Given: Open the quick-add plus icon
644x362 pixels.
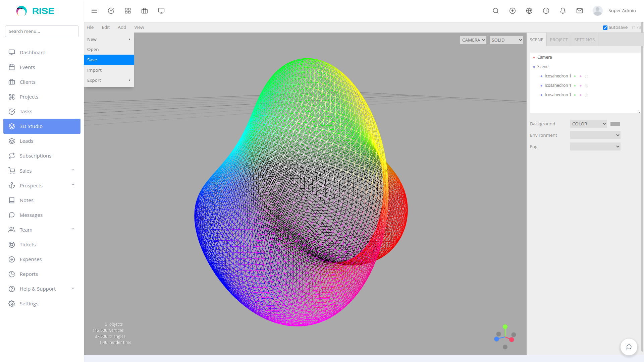Looking at the screenshot, I should (x=512, y=11).
